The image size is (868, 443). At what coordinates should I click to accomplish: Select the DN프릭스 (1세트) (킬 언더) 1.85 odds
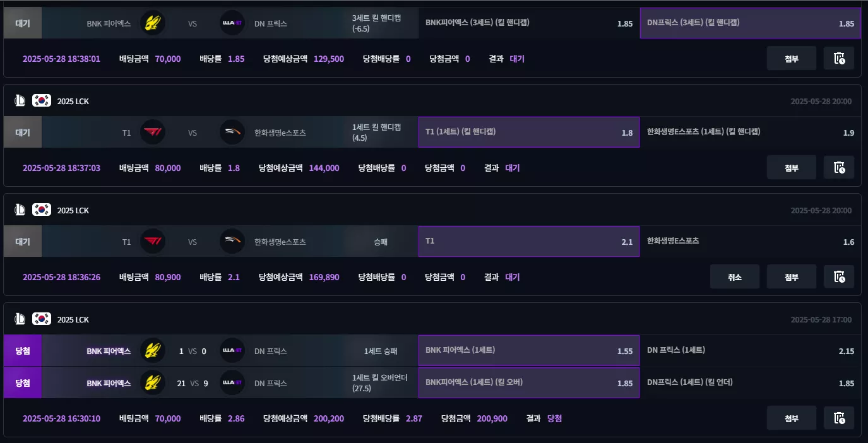750,382
